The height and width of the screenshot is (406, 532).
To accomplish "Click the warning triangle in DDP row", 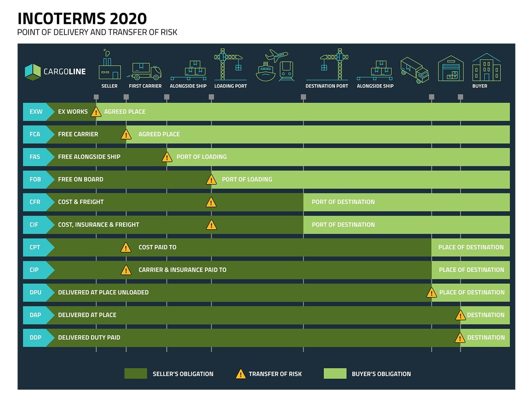I will [x=460, y=338].
